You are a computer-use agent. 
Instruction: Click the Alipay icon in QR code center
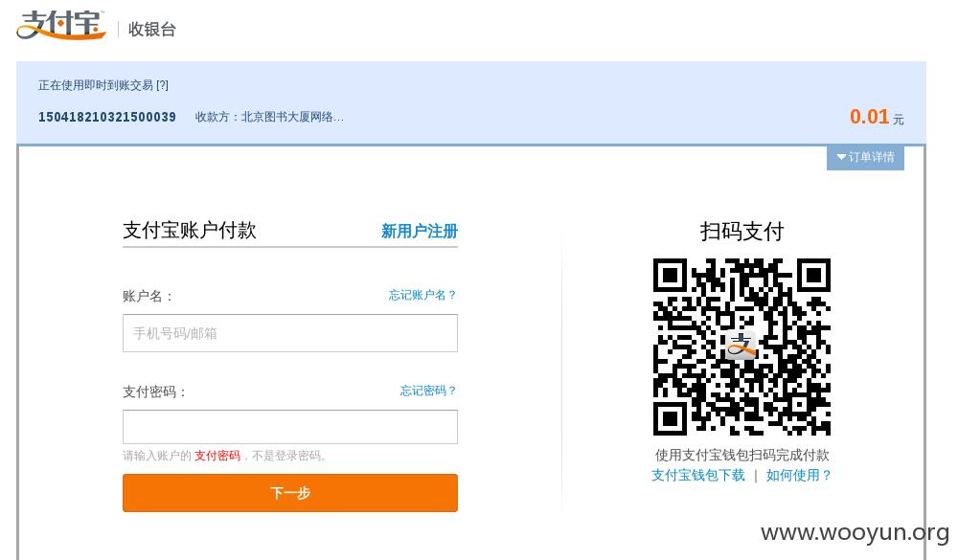coord(741,347)
